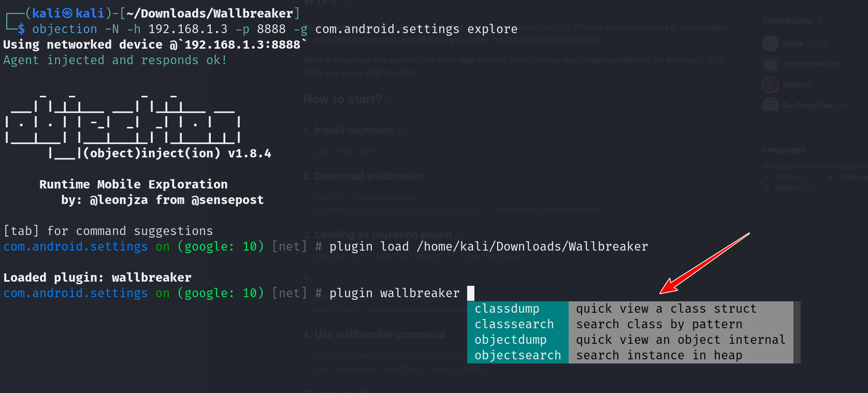Open the frida hyperlink in the description
The image size is (868, 393).
tap(561, 27)
